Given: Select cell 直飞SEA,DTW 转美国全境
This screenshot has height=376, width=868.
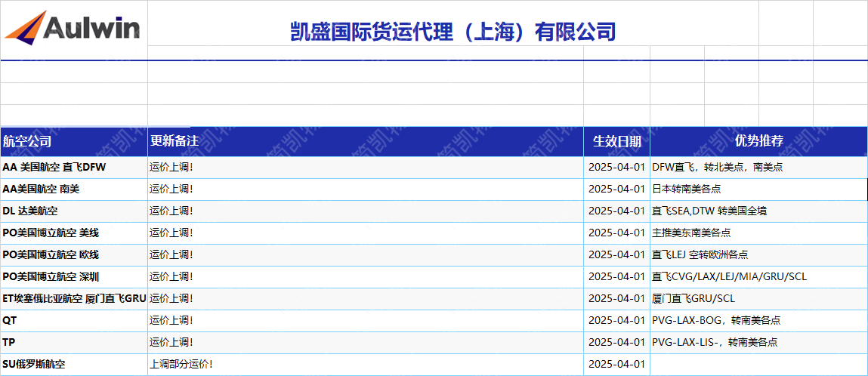Looking at the screenshot, I should [x=759, y=211].
